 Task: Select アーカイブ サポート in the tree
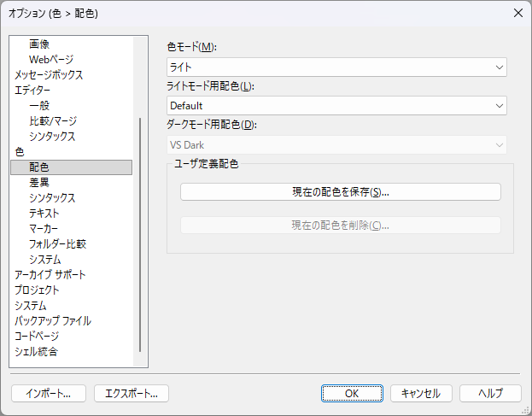50,275
